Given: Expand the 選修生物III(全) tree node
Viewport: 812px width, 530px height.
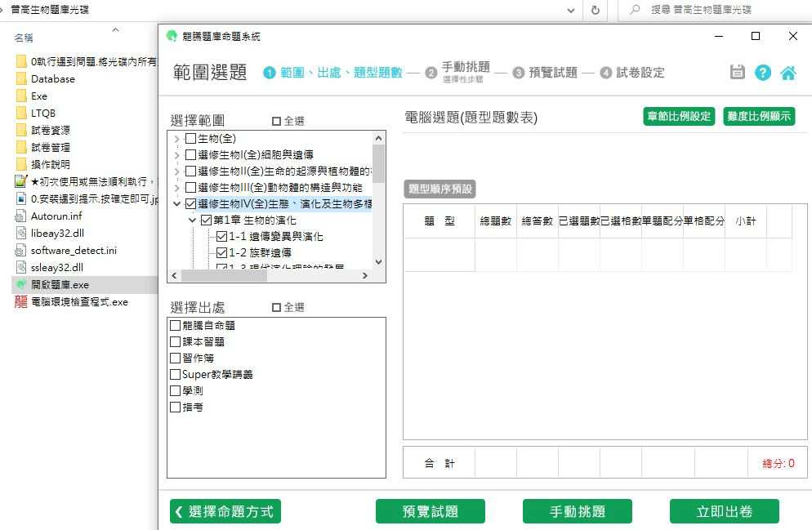Looking at the screenshot, I should coord(176,187).
